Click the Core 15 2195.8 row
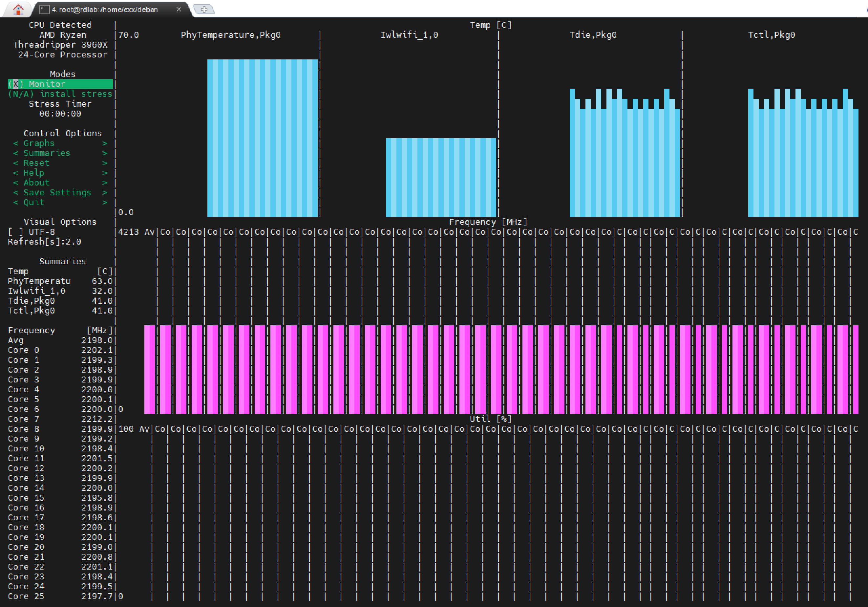Viewport: 868px width, 607px height. pyautogui.click(x=60, y=498)
